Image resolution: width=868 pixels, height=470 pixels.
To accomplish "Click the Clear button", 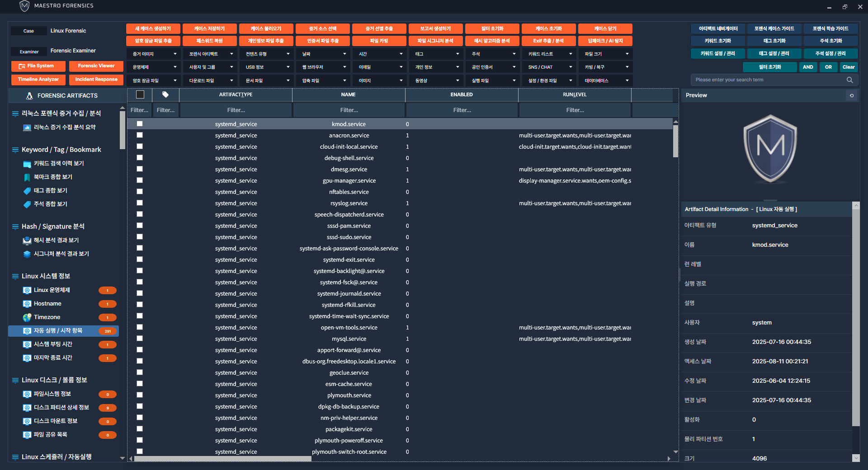I will 849,67.
